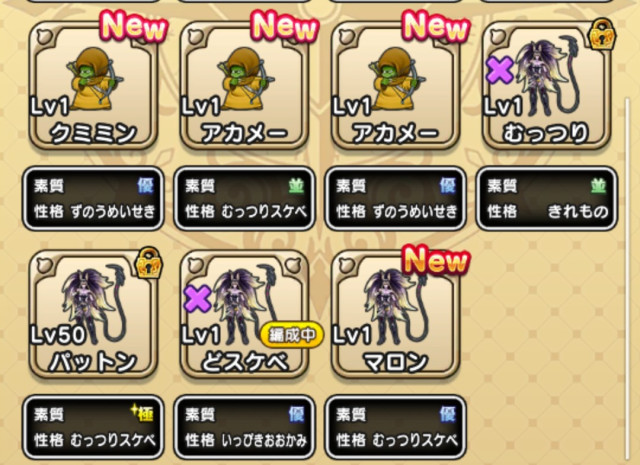Toggle the padlock icon on パットン card
Viewport: 640px width, 465px height.
coord(149,263)
